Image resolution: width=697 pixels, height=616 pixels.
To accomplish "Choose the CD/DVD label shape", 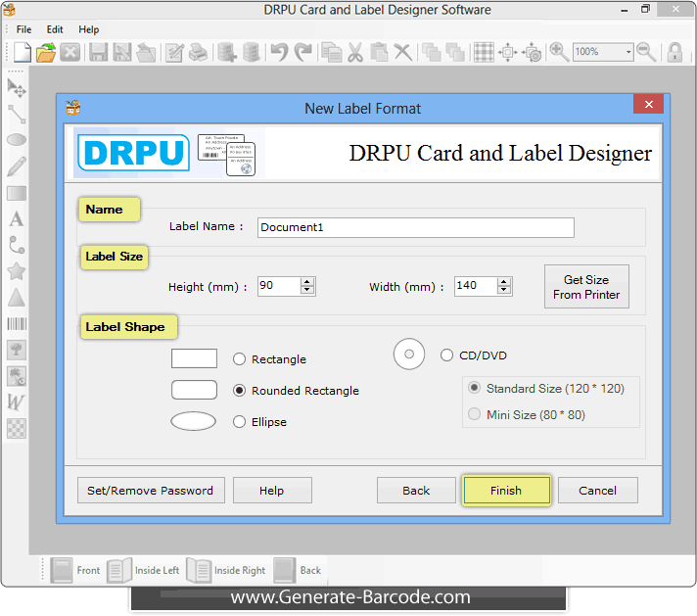I will click(x=446, y=355).
